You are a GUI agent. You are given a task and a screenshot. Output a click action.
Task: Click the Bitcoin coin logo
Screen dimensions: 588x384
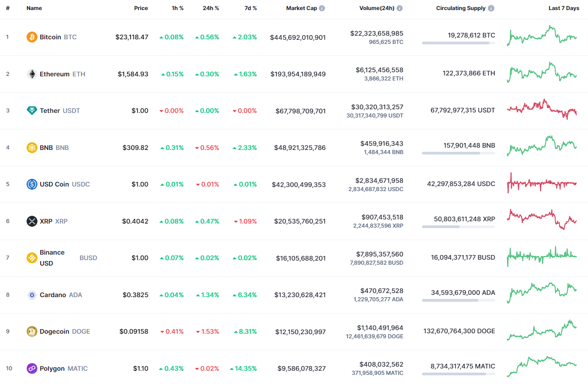[x=31, y=37]
